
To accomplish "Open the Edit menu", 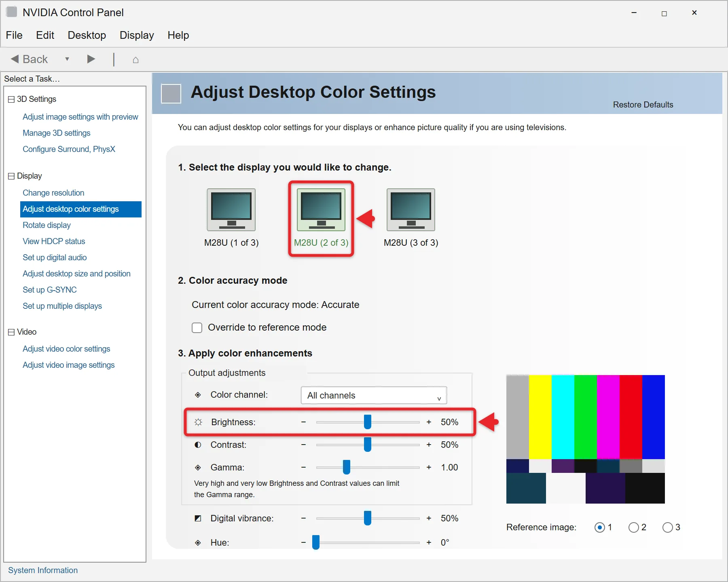I will (x=45, y=35).
